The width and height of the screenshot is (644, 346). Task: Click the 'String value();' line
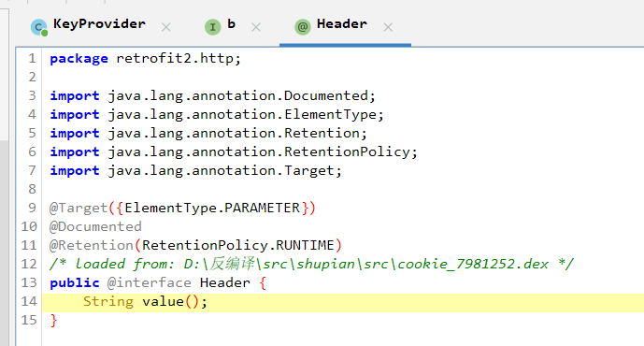click(x=146, y=302)
